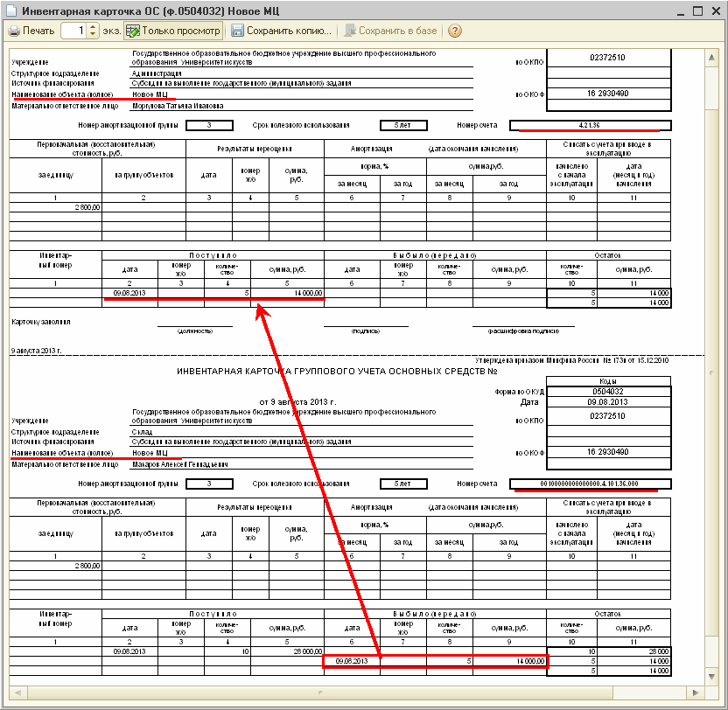Click horizontal scrollbar left arrow
728x710 pixels.
tap(18, 693)
